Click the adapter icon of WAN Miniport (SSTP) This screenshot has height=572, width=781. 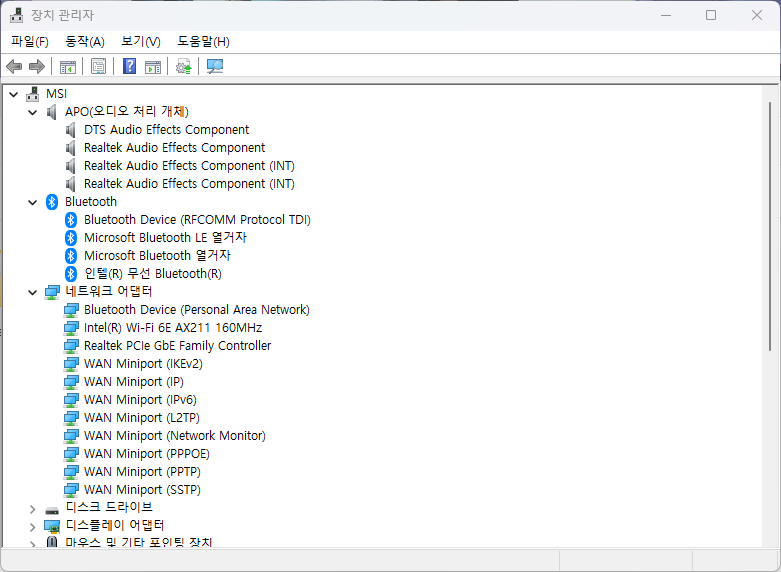[71, 490]
